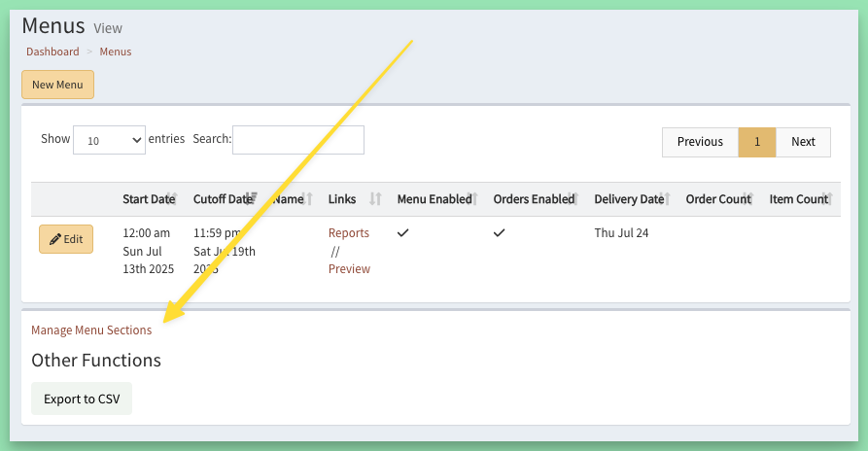Sort the Name column header
Viewport: 868px width, 451px height.
click(x=293, y=199)
